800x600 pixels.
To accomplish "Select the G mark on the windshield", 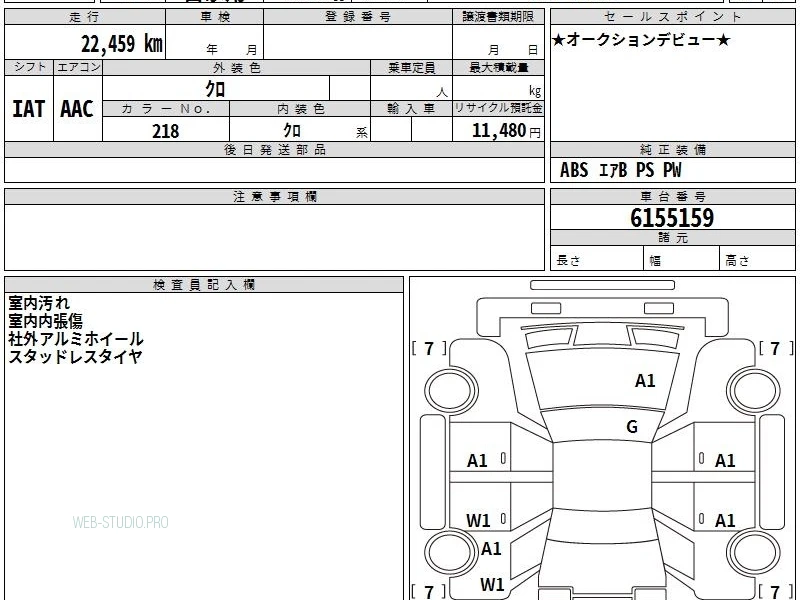I will click(632, 427).
